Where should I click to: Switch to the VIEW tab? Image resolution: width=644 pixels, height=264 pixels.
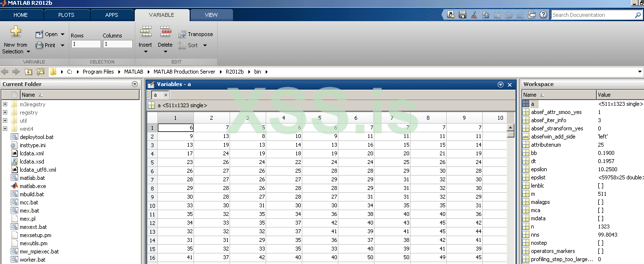tap(211, 15)
